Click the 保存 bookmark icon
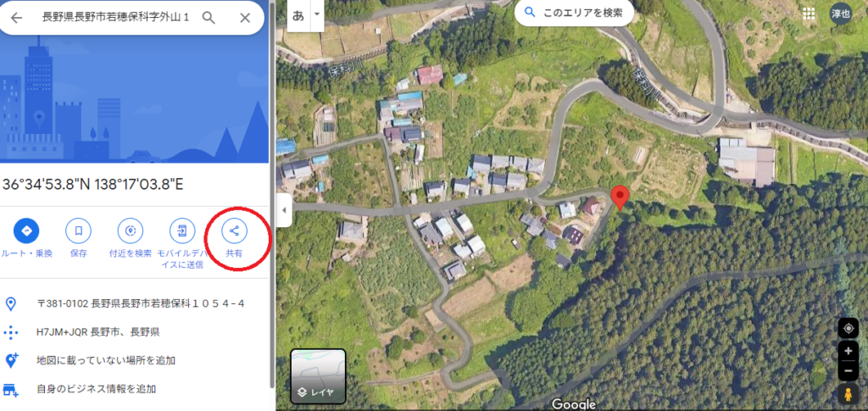This screenshot has width=868, height=411. coord(79,230)
